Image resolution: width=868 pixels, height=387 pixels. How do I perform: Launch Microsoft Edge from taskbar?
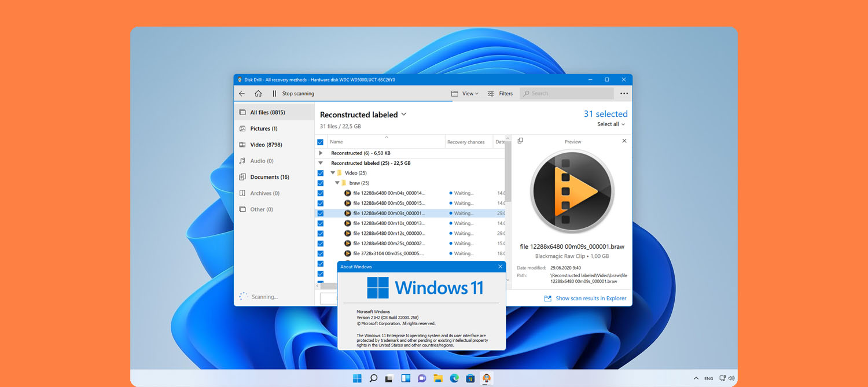click(x=454, y=378)
